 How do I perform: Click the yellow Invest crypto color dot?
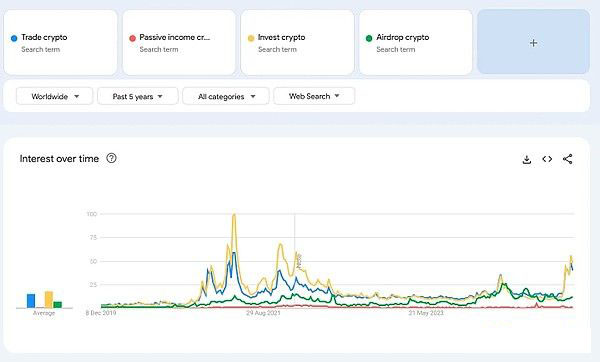point(251,38)
